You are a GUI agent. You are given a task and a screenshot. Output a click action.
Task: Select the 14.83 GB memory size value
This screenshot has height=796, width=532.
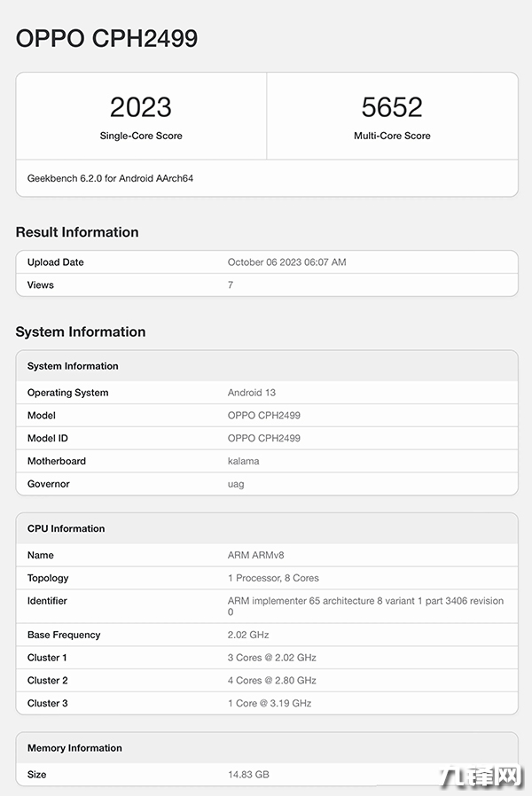point(248,775)
